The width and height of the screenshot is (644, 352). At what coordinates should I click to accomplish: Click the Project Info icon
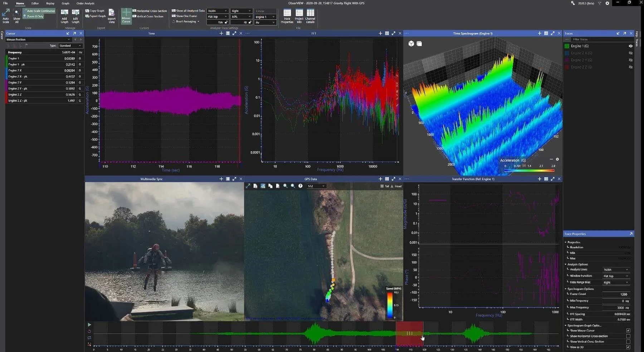[x=299, y=16]
